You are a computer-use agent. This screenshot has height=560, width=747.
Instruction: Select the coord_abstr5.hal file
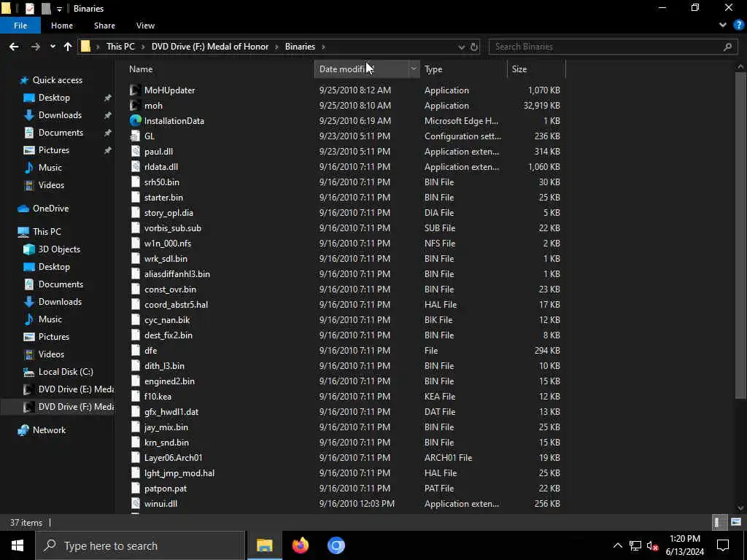[176, 305]
